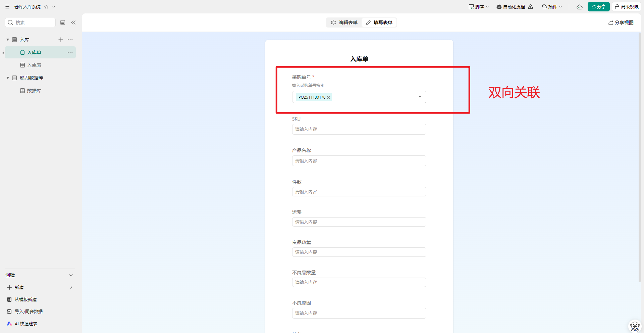Click the 入库表 grid icon
Image resolution: width=644 pixels, height=333 pixels.
coord(22,65)
